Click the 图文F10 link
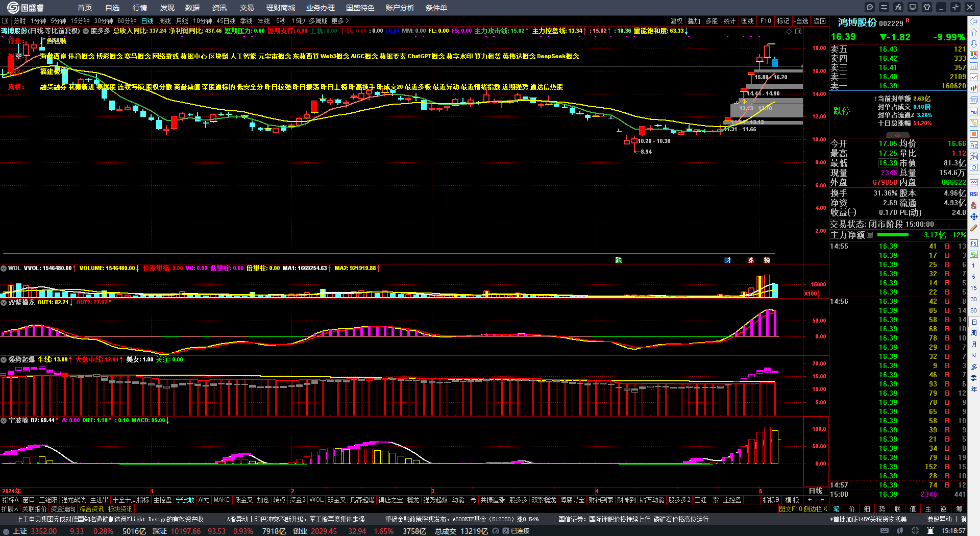 click(791, 509)
